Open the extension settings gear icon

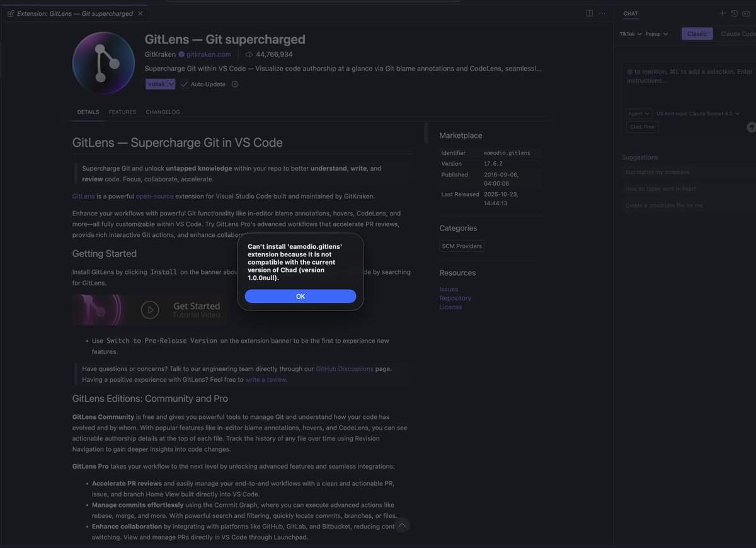(x=235, y=84)
